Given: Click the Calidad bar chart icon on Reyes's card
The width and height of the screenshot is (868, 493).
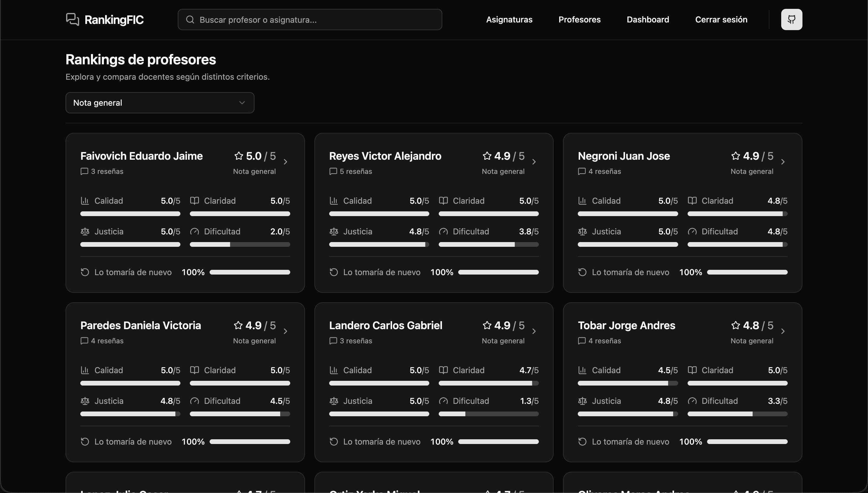Looking at the screenshot, I should click(x=333, y=201).
